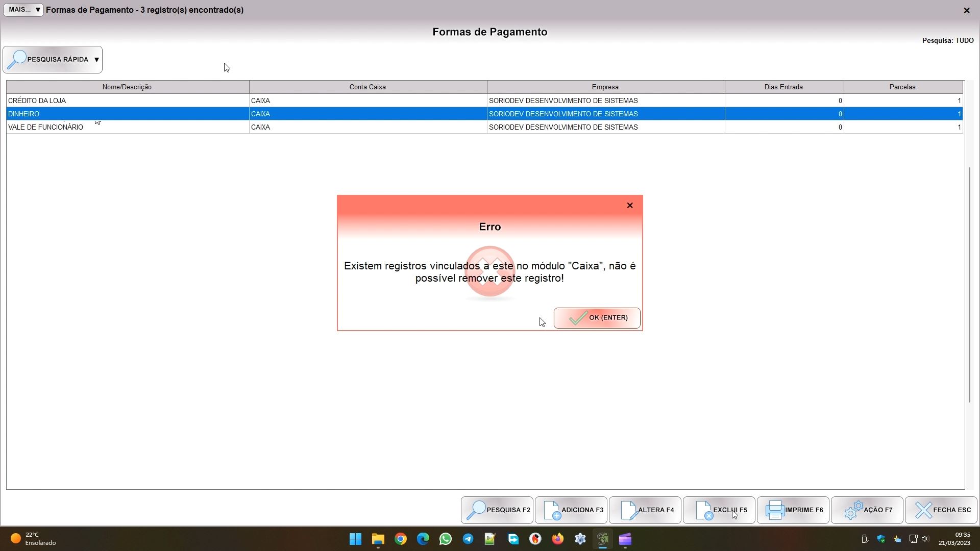The width and height of the screenshot is (980, 551).
Task: Select the CRÉDITO DA LOJA row
Action: point(127,101)
